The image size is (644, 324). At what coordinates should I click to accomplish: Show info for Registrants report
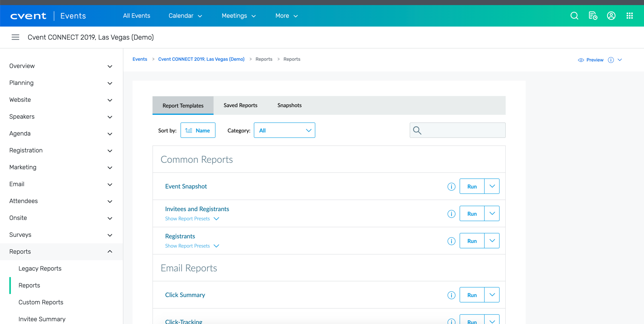pyautogui.click(x=451, y=241)
